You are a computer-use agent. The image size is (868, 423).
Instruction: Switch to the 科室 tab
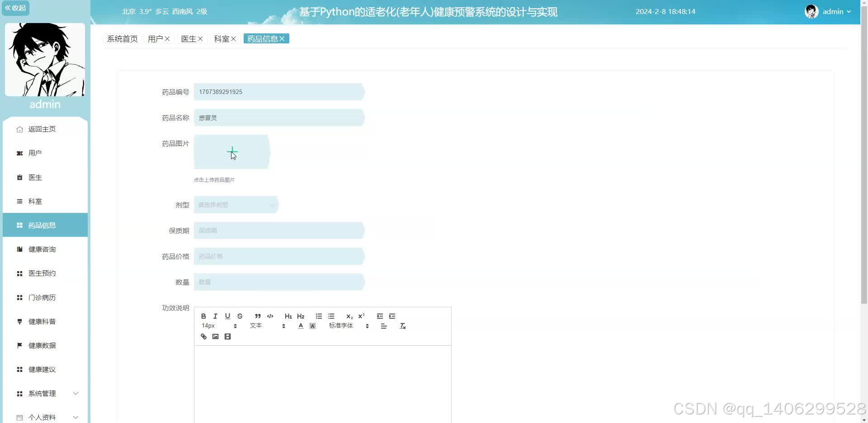[222, 39]
